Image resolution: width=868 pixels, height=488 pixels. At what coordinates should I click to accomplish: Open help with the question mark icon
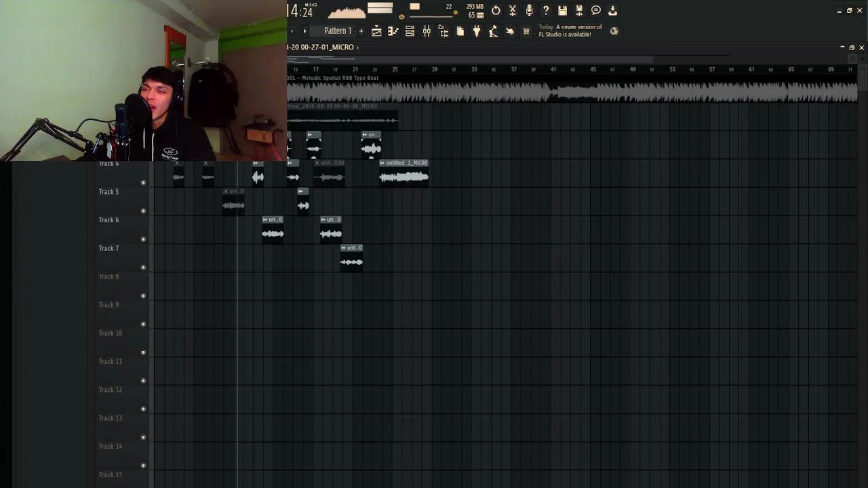pos(546,10)
